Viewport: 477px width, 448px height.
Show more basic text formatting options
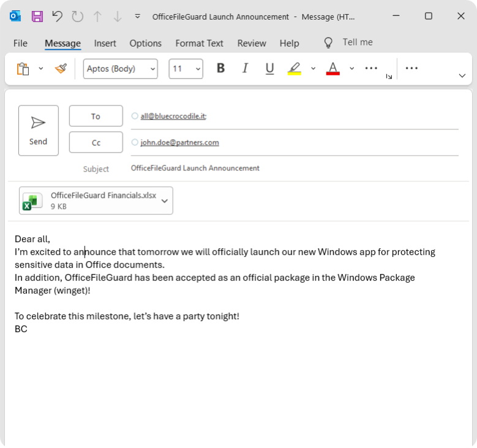click(x=371, y=68)
